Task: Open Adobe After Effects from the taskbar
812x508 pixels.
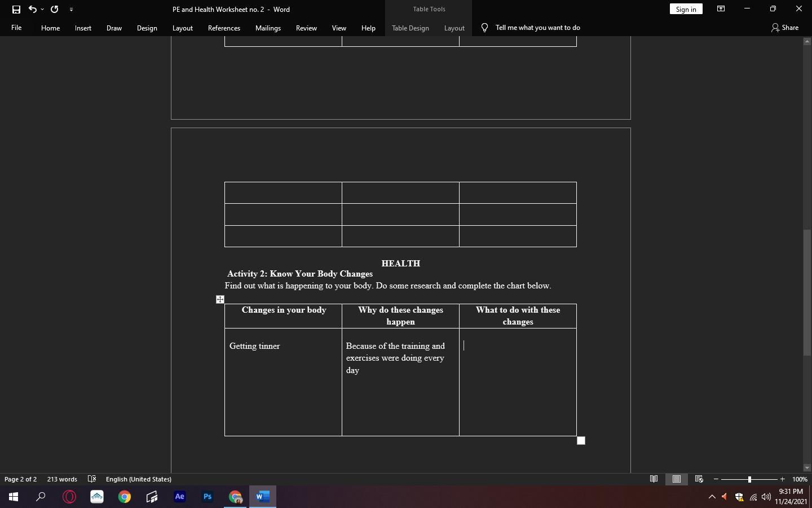Action: (179, 497)
